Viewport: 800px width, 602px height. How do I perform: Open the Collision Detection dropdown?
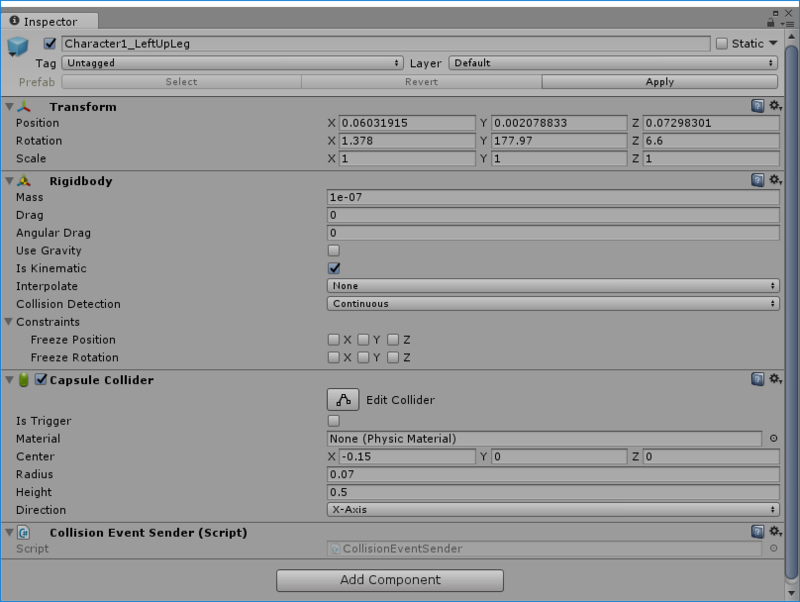coord(553,304)
